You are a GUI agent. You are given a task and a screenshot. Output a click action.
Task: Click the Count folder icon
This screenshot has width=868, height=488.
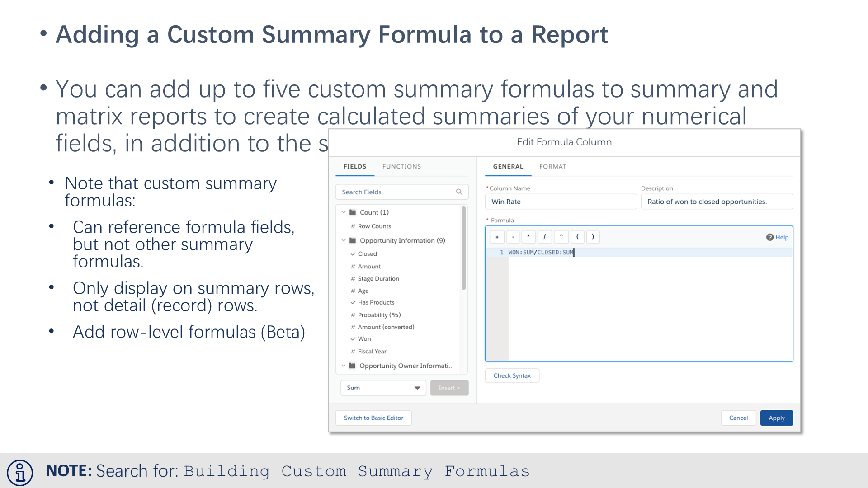click(353, 212)
